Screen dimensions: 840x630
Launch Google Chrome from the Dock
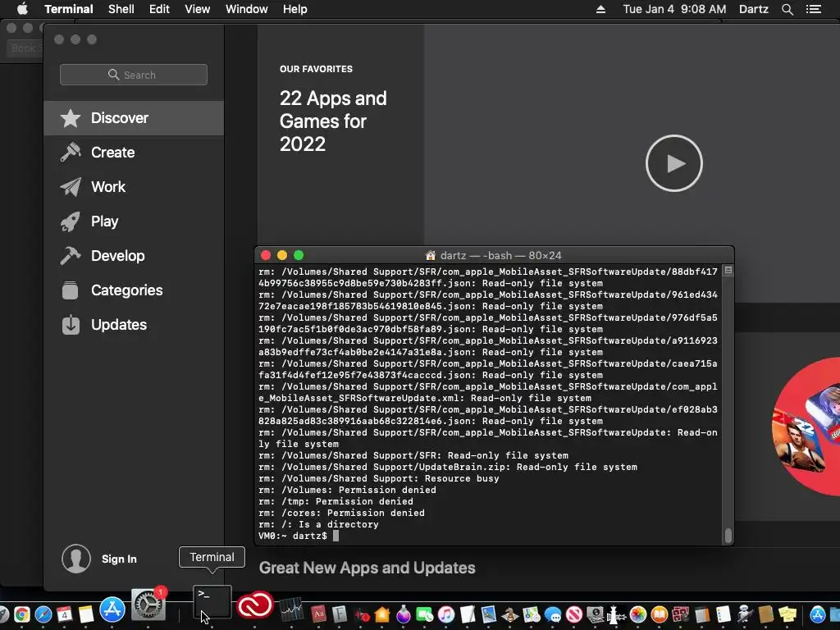point(22,614)
